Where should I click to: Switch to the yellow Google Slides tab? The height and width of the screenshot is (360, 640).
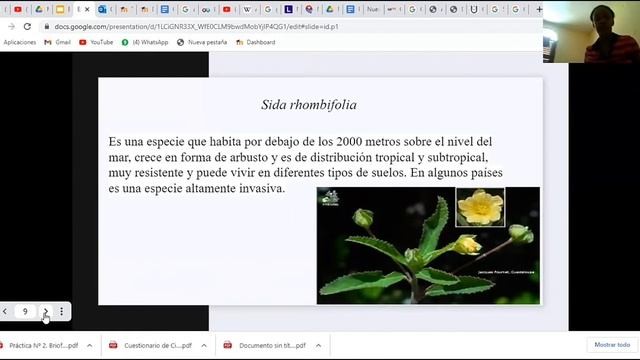(x=60, y=9)
